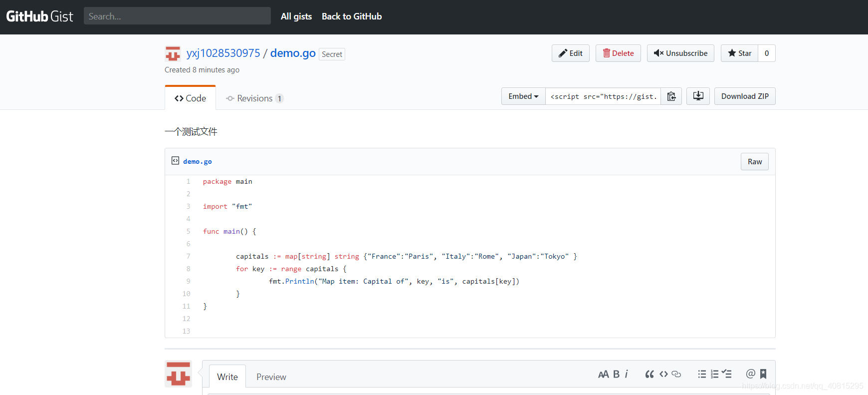Focus the gist Search field
This screenshot has width=868, height=395.
[177, 16]
